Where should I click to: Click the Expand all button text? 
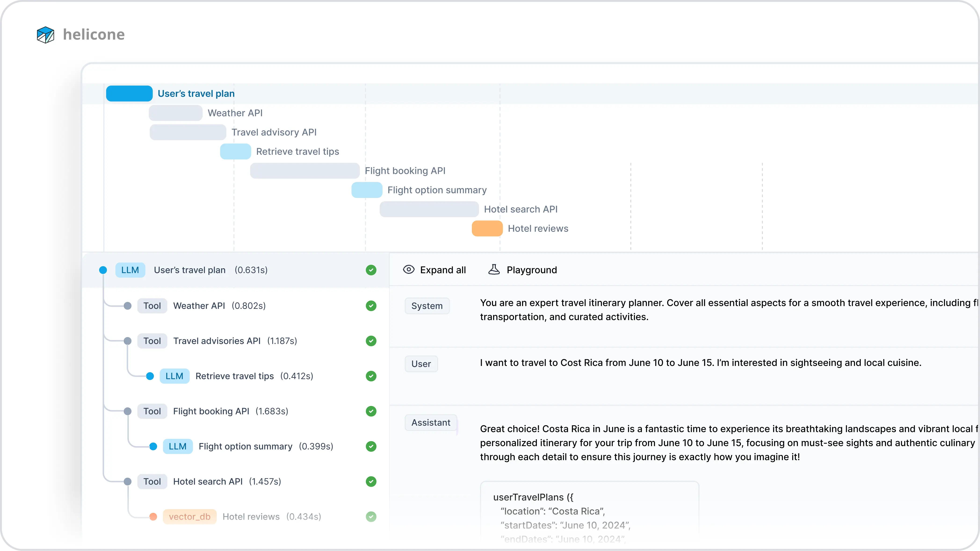(x=443, y=270)
